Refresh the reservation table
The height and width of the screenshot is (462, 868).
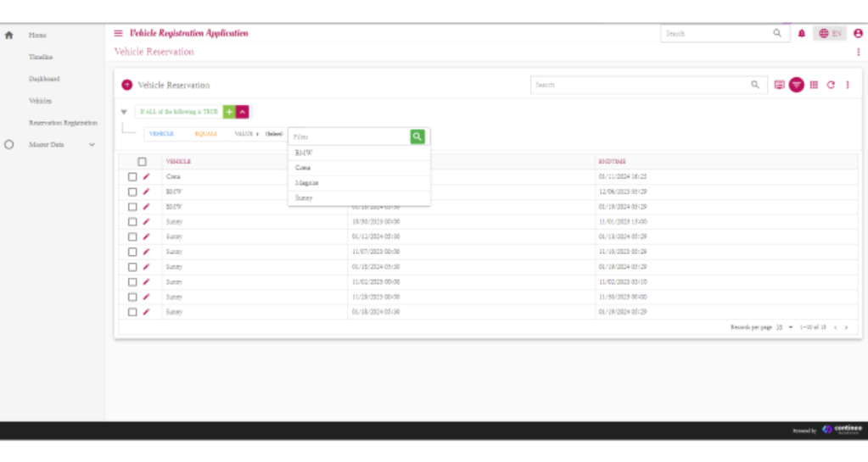point(831,85)
